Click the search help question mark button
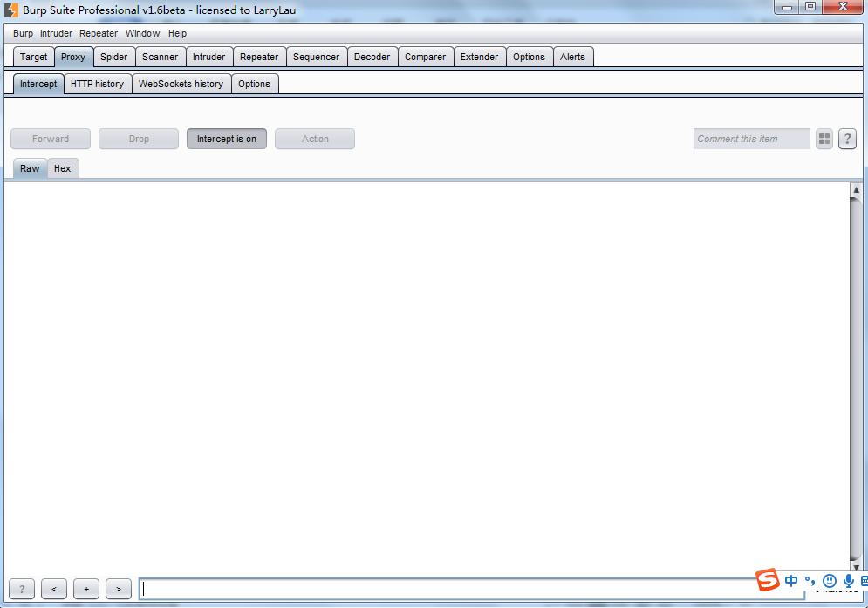This screenshot has height=608, width=868. pyautogui.click(x=22, y=589)
